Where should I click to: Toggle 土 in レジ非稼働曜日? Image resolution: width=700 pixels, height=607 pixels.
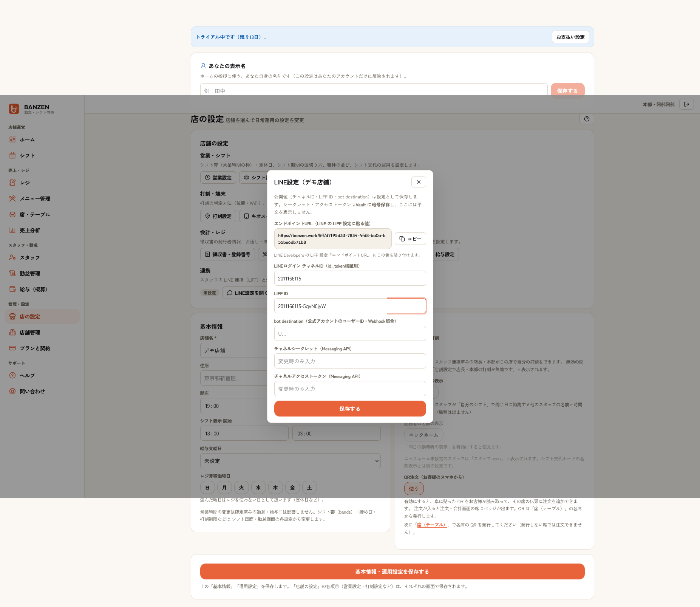tap(309, 488)
